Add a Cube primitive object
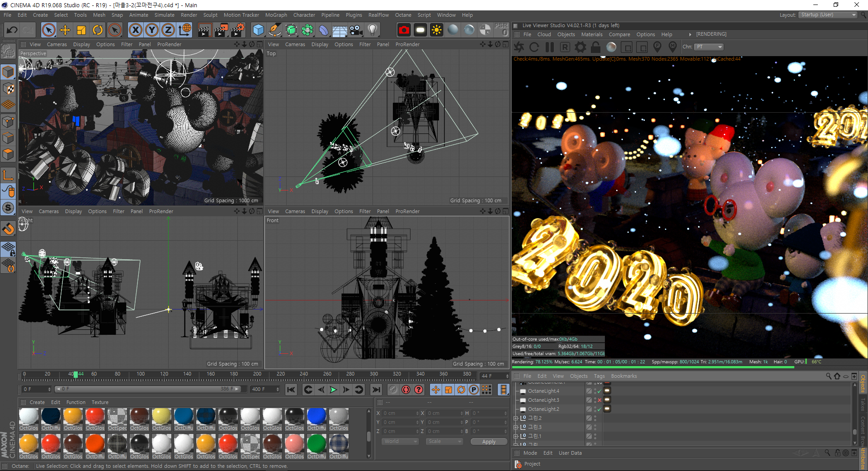868x471 pixels. click(x=258, y=30)
